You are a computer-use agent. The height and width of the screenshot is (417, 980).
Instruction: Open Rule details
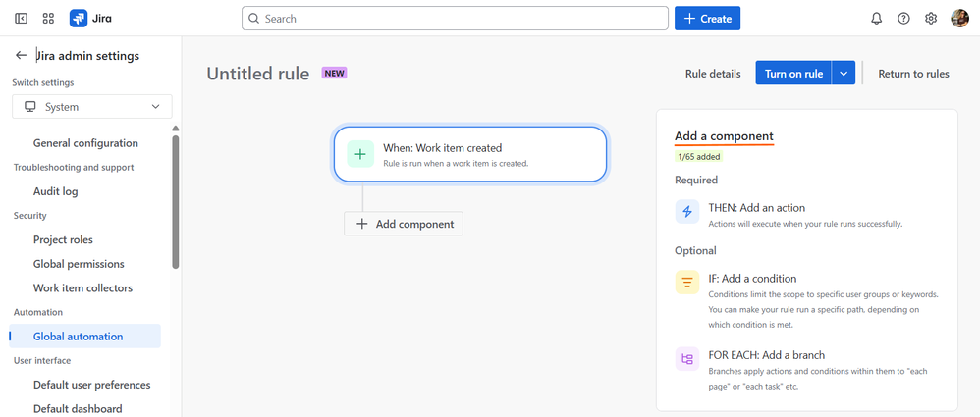point(713,74)
